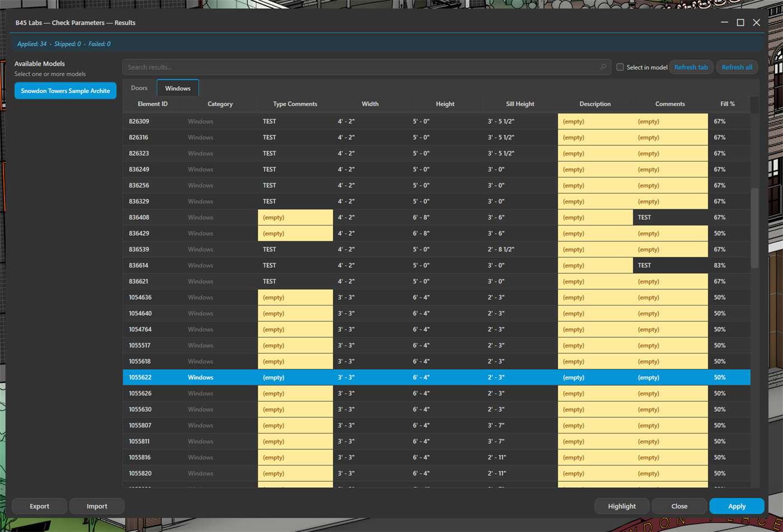The image size is (783, 532).
Task: Click the Refresh tab button
Action: [x=691, y=67]
